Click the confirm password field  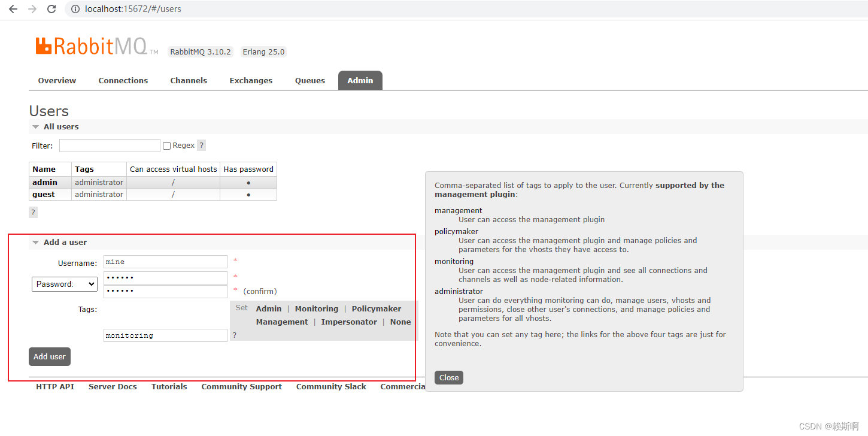(165, 291)
